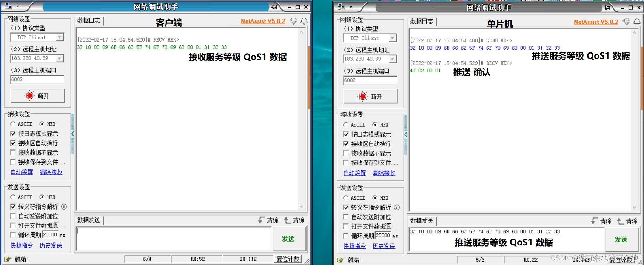644x265 pixels.
Task: Open the 远程主机地址 dropdown in 单片机
Action: (x=393, y=59)
